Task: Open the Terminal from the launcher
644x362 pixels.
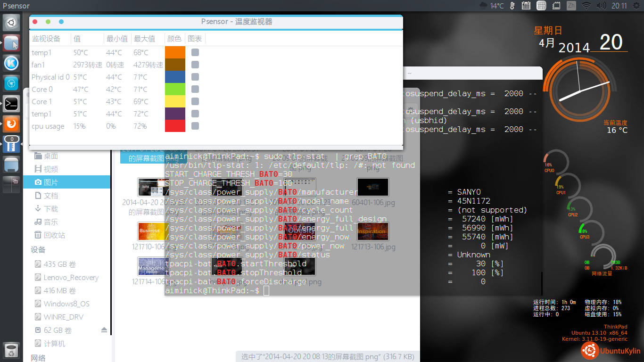Action: click(11, 103)
